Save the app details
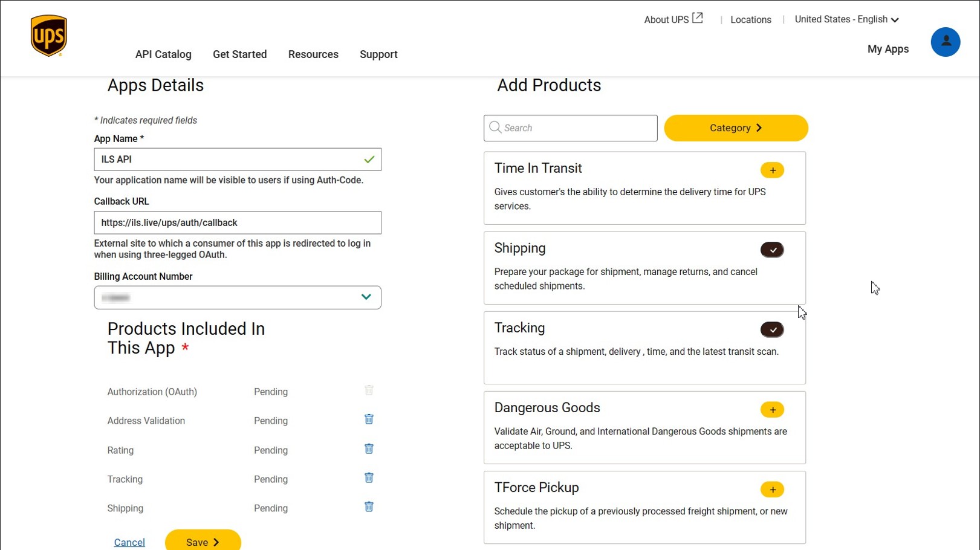 pos(203,542)
